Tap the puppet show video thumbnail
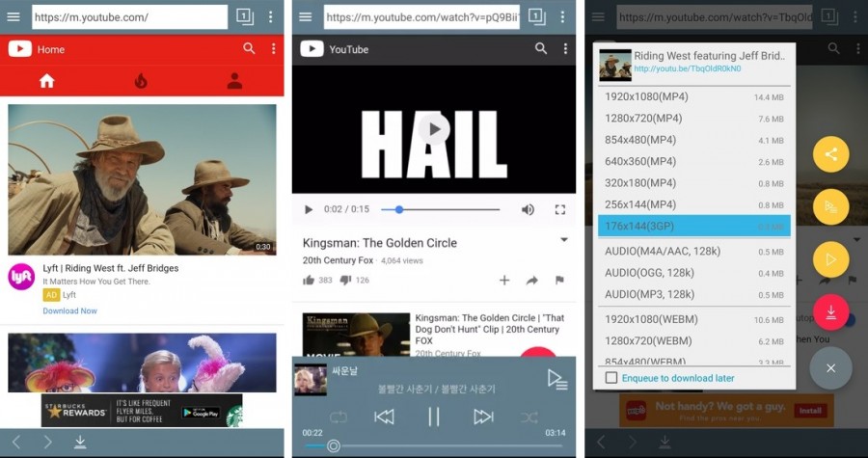 click(143, 363)
